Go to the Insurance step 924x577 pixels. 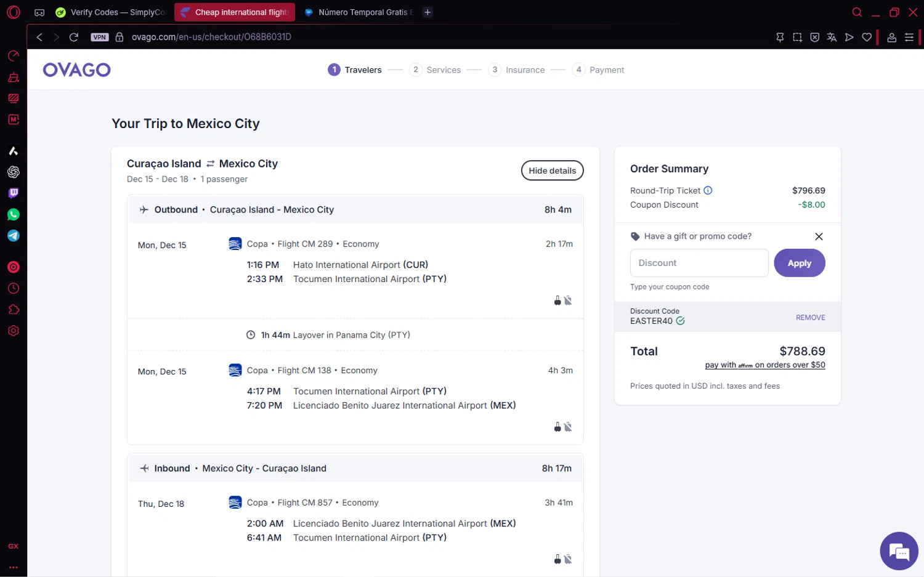tap(516, 70)
